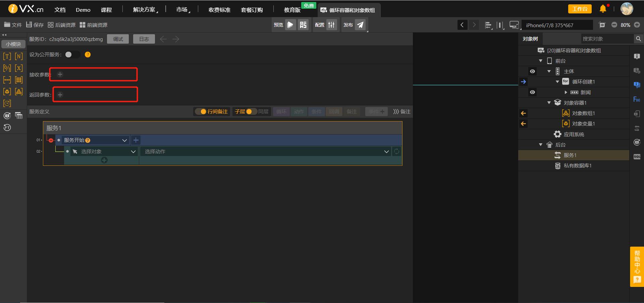Screen dimensions: 644x303
Task: Collapse the 循环创建1 tree node
Action: click(x=557, y=82)
